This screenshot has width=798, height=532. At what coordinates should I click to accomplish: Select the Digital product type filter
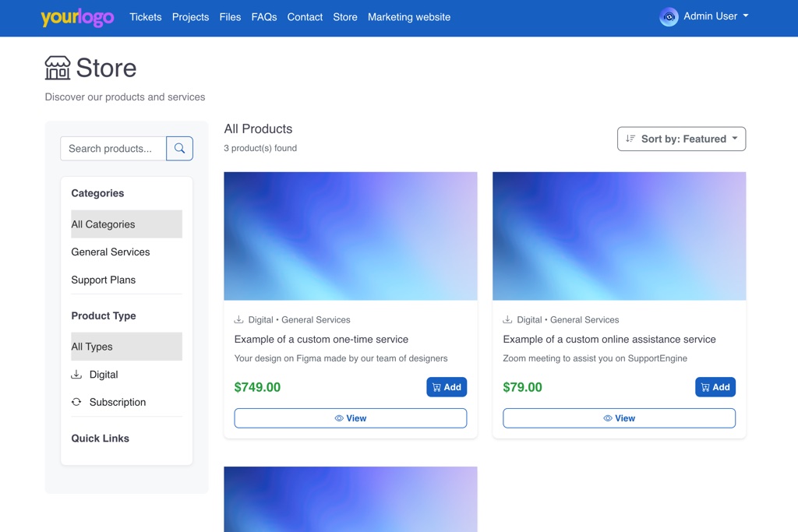104,375
